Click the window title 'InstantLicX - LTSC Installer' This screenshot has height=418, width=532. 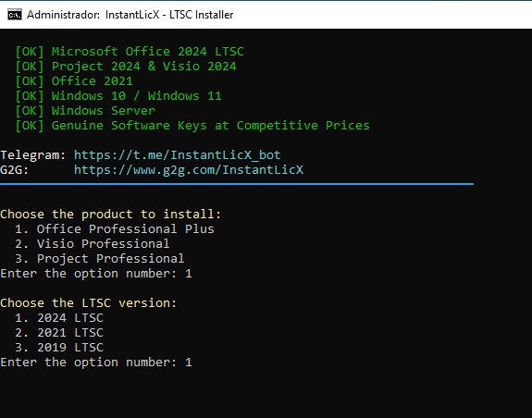pyautogui.click(x=169, y=15)
